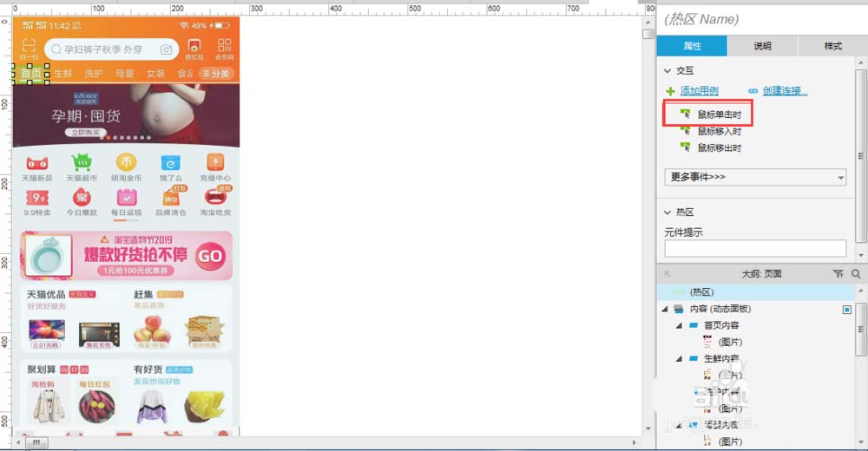The width and height of the screenshot is (868, 451).
Task: Click the properties panel scrollbar up arrow
Action: 861,62
